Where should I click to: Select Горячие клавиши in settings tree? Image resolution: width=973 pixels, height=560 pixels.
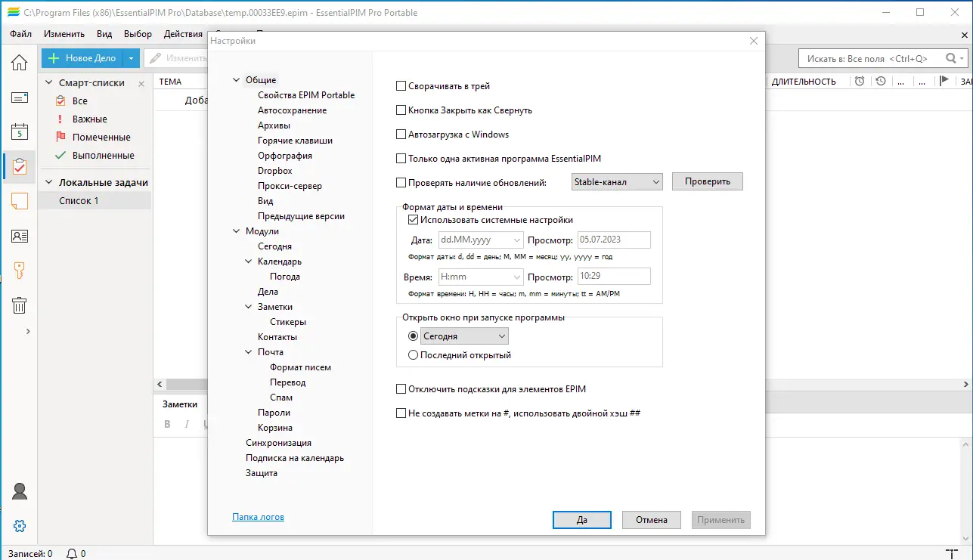point(295,141)
